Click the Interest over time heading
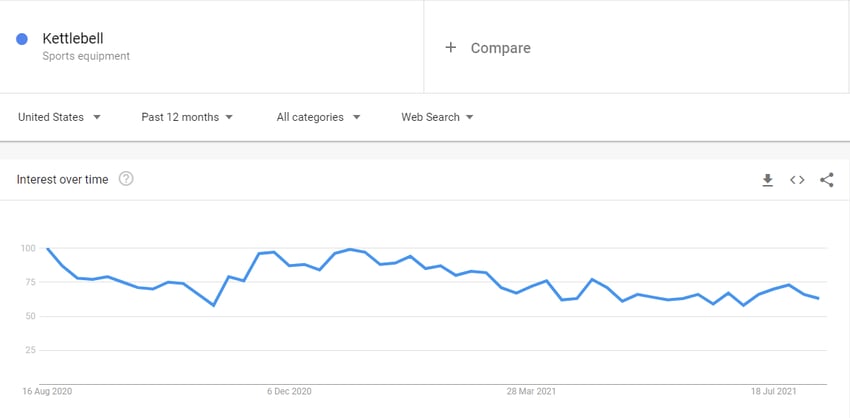This screenshot has width=850, height=418. [62, 179]
